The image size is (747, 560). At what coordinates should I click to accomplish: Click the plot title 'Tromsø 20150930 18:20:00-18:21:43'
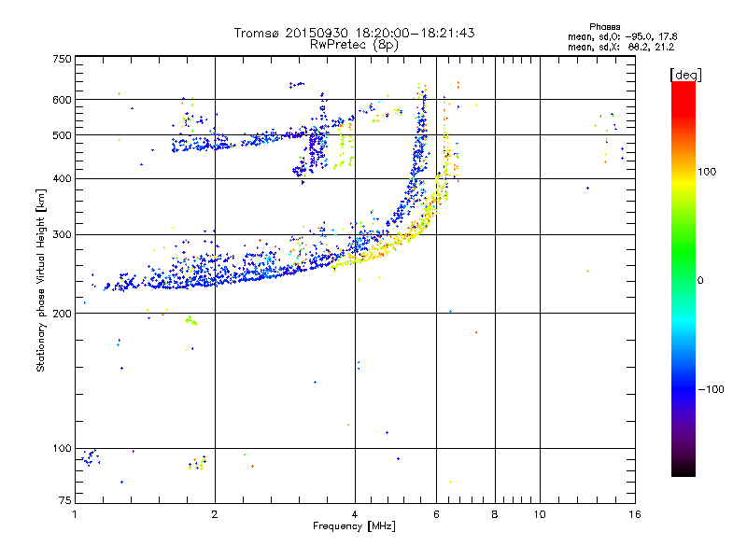354,33
